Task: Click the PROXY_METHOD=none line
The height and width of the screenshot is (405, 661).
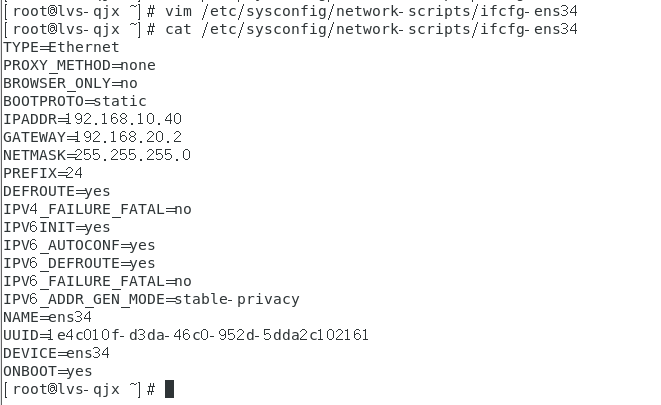Action: click(x=79, y=65)
